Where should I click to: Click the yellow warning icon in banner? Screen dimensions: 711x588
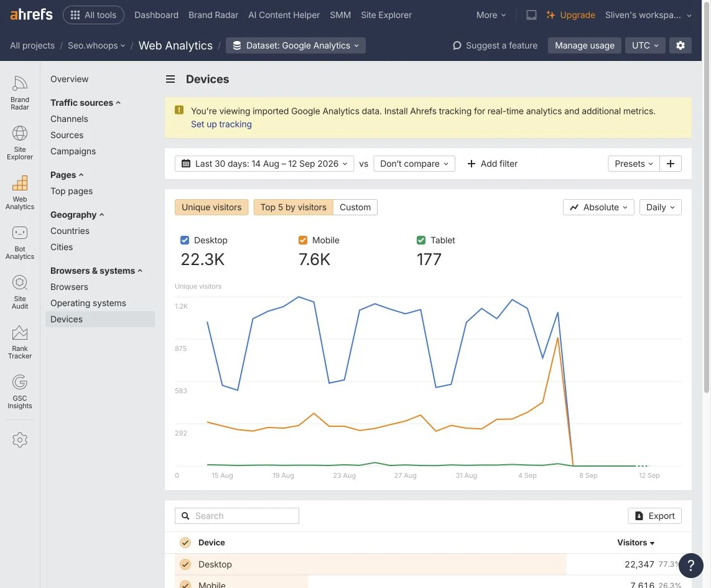point(179,110)
